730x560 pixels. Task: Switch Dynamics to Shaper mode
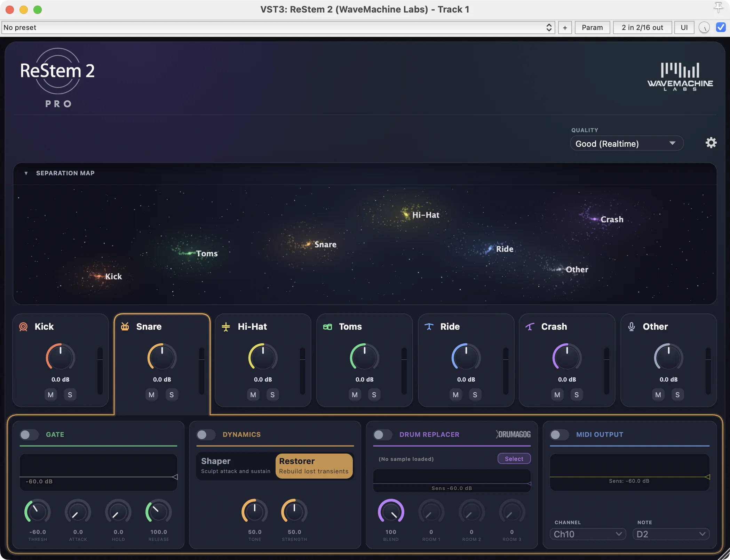click(236, 466)
